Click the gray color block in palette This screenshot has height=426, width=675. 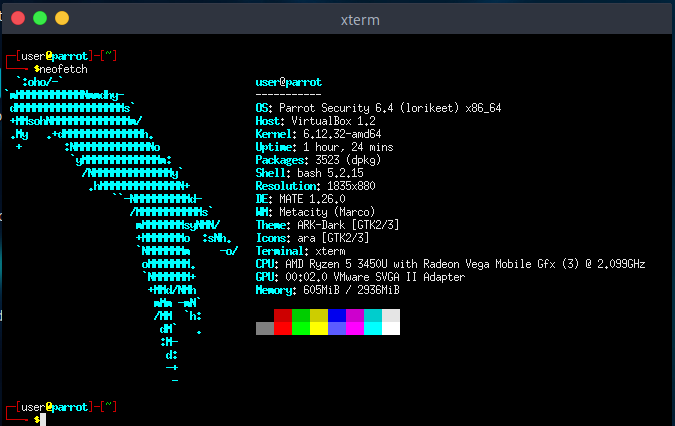265,327
